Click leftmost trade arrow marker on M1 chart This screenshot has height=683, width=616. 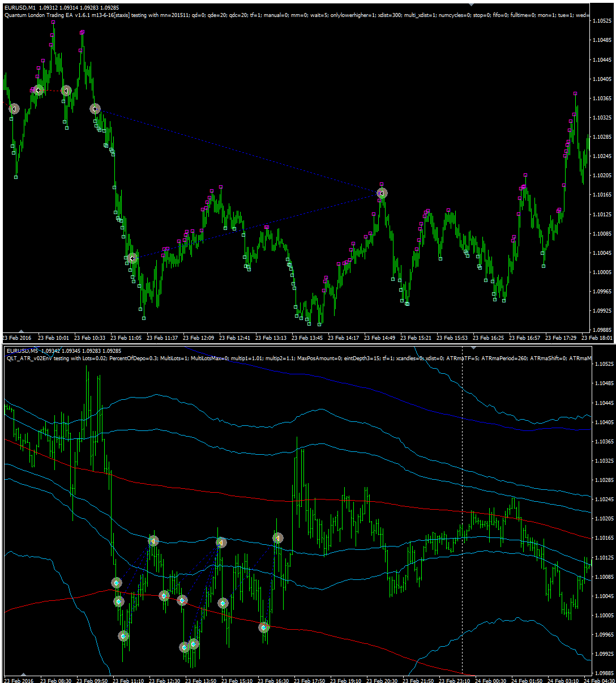(14, 109)
